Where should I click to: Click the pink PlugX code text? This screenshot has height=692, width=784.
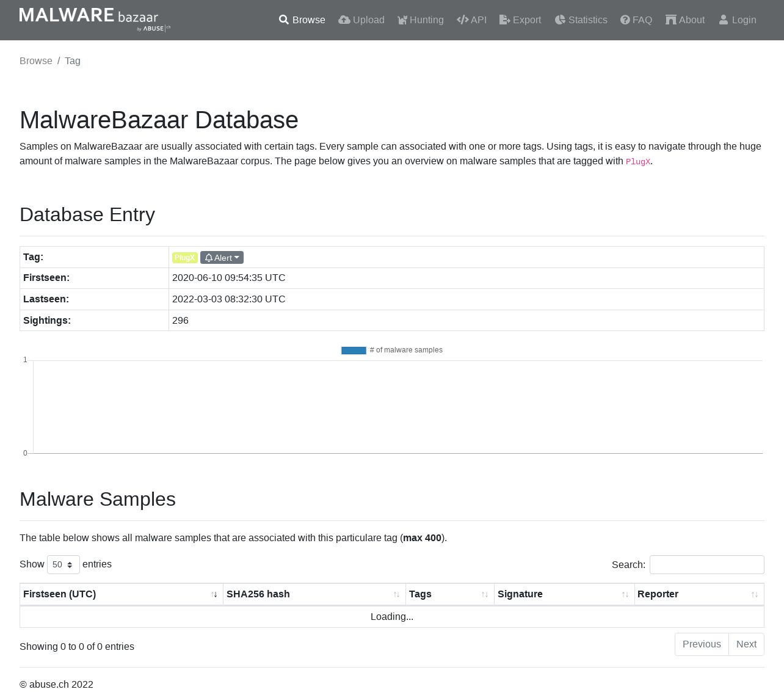(x=638, y=162)
